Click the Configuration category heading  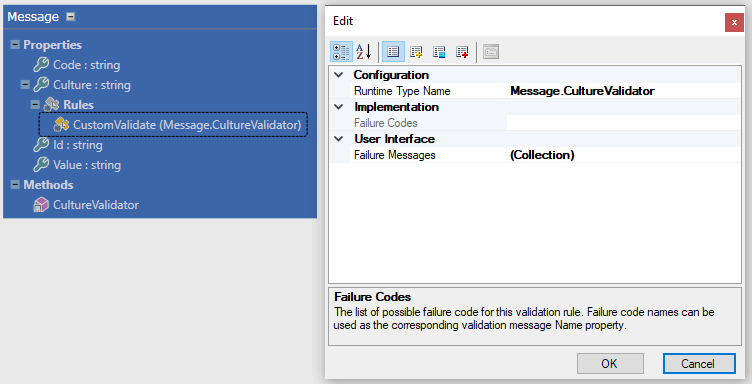tap(391, 75)
